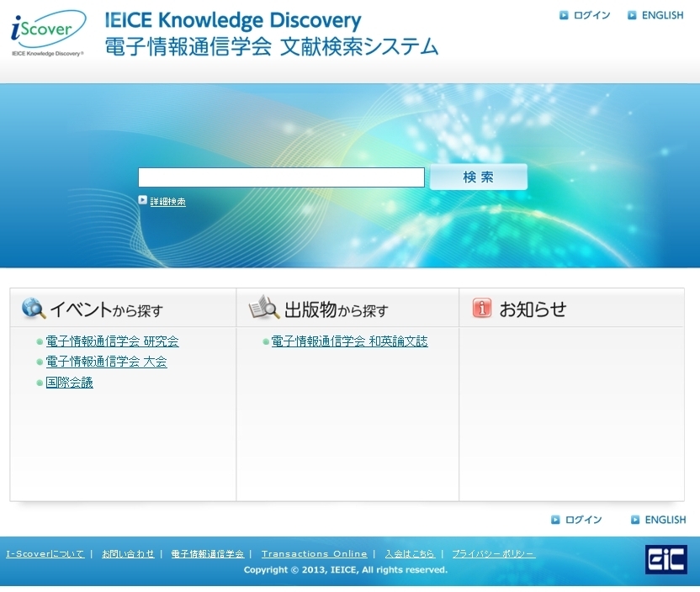Click arrow icon beside 詳細検索
The height and width of the screenshot is (592, 700).
click(142, 200)
